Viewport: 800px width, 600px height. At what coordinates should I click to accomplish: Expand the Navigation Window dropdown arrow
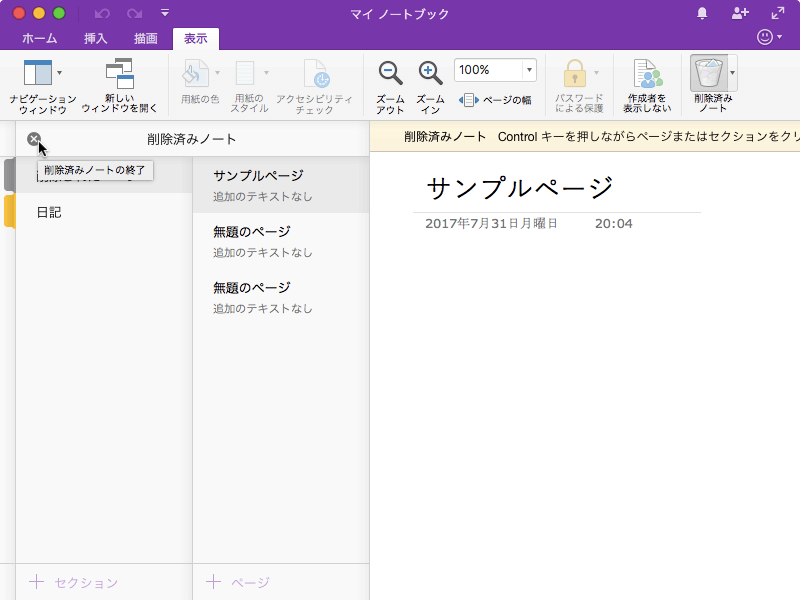60,73
